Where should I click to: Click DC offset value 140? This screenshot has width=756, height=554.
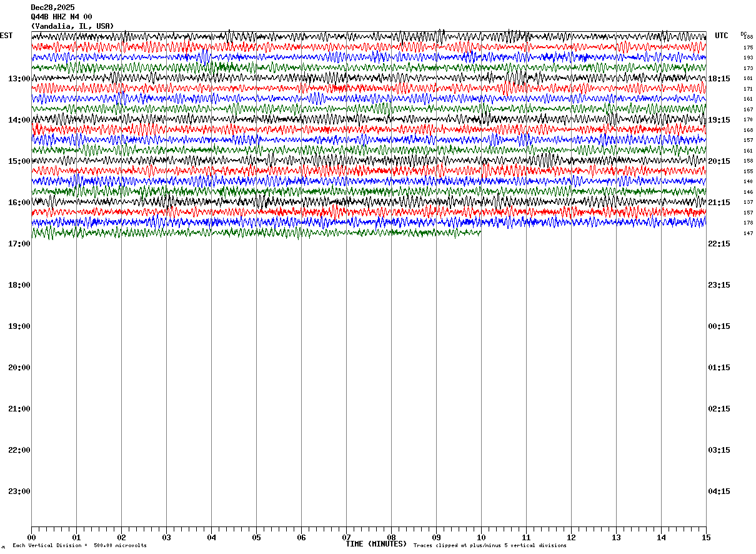click(748, 181)
